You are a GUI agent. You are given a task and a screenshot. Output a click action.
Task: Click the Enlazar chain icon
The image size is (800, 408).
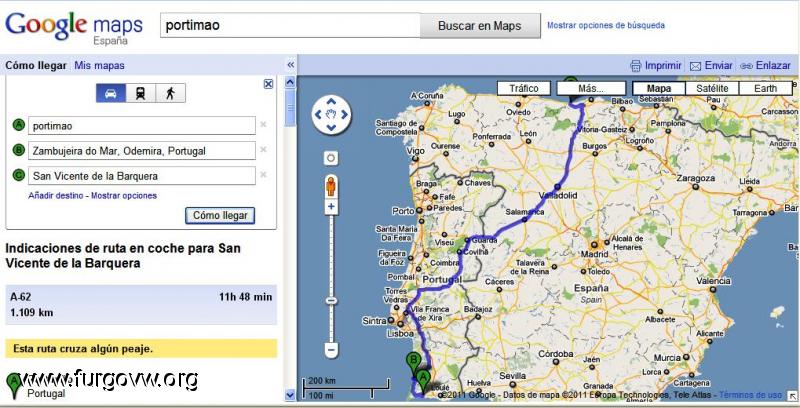click(746, 66)
